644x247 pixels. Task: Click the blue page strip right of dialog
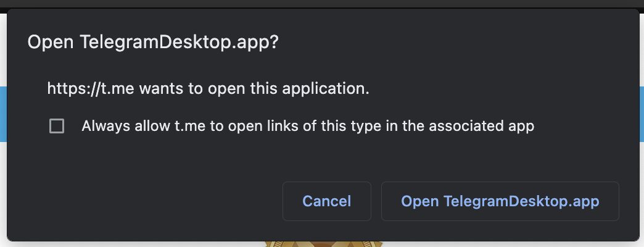(x=642, y=114)
